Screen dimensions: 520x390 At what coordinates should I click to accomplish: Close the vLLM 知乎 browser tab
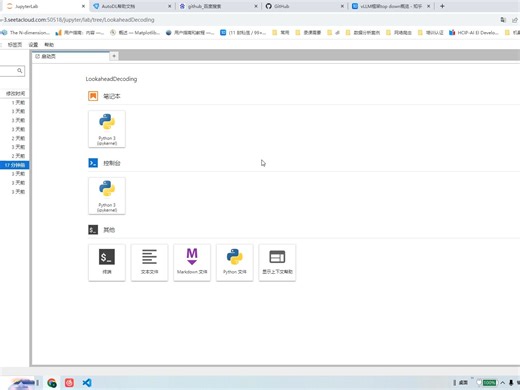(x=428, y=6)
